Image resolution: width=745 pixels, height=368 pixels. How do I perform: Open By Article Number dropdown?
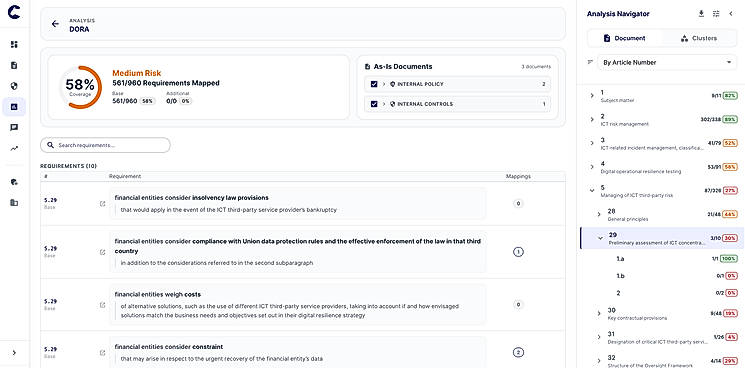[x=667, y=62]
